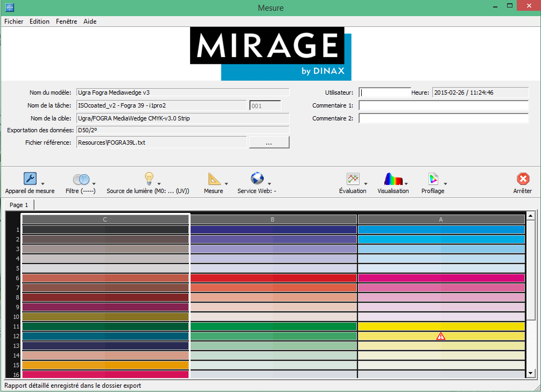Select the orange patch in column C row 15
541x392 pixels.
pyautogui.click(x=105, y=365)
